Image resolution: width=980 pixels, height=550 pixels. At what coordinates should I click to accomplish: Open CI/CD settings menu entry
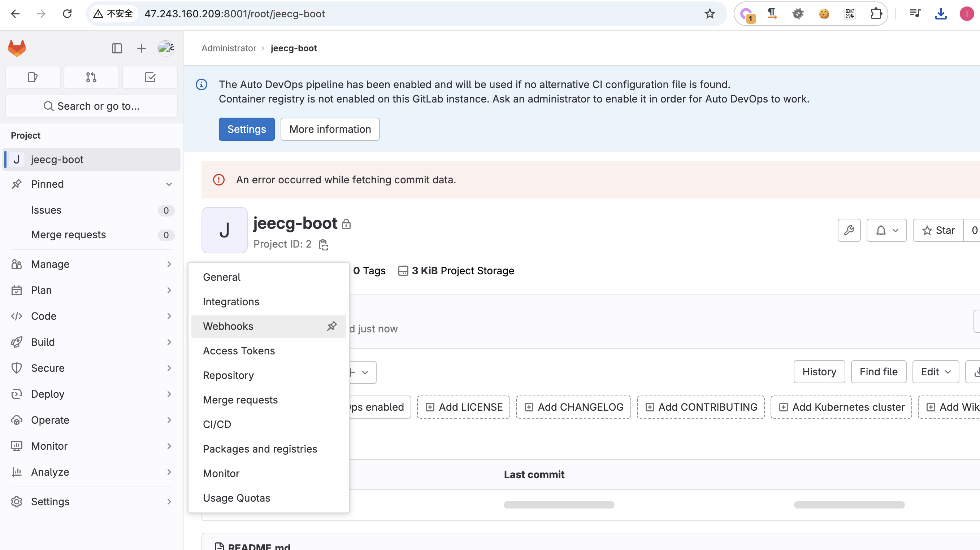[217, 424]
